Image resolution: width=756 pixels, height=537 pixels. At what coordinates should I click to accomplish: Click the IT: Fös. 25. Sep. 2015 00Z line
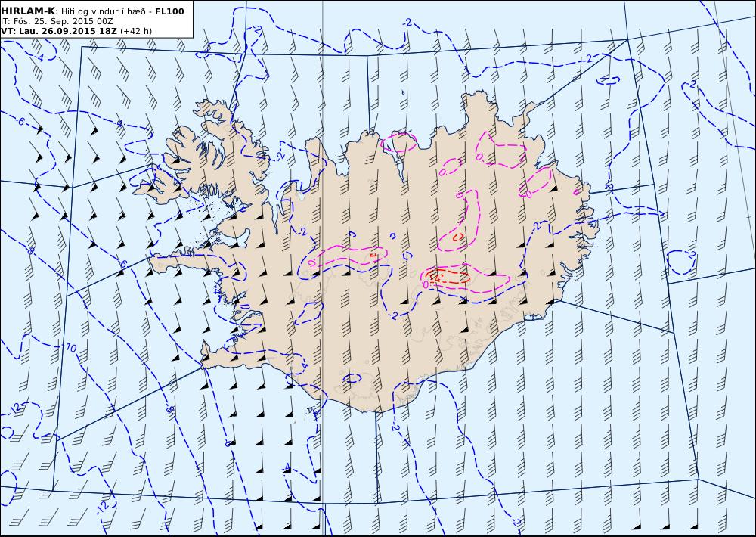(57, 21)
